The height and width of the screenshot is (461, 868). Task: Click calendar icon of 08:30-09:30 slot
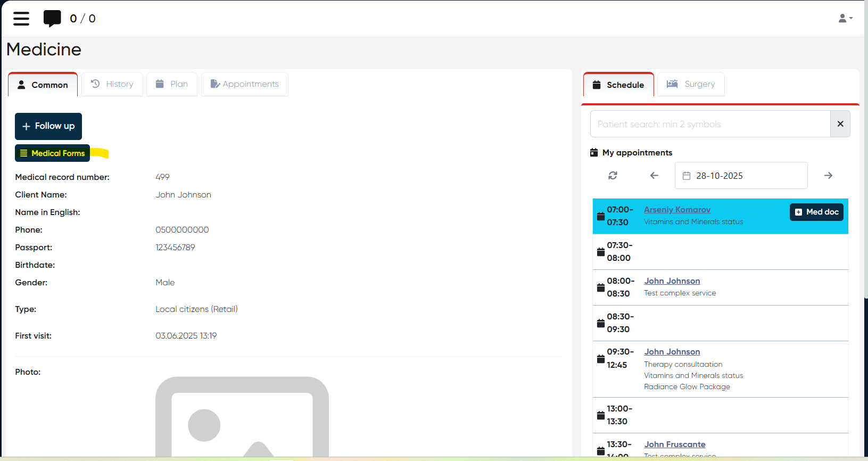[601, 323]
